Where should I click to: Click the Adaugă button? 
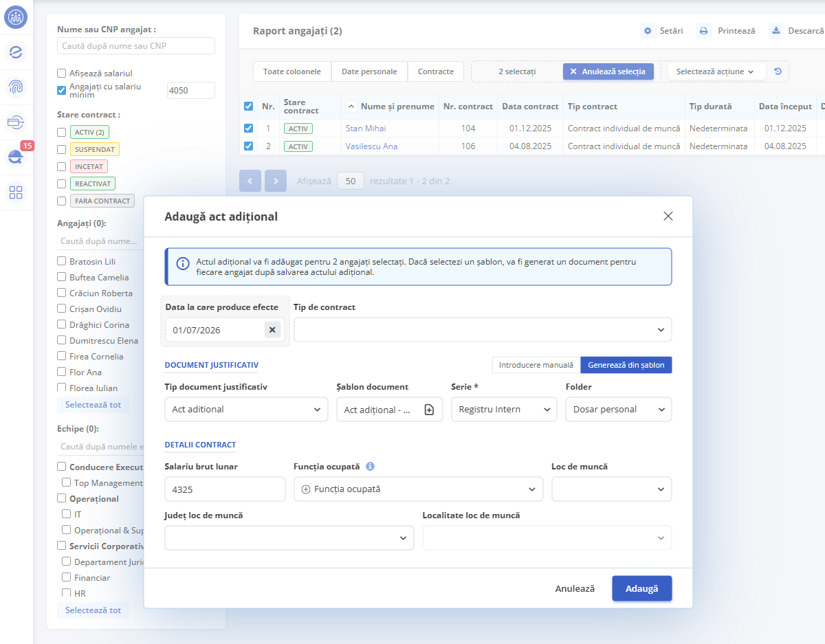(642, 589)
